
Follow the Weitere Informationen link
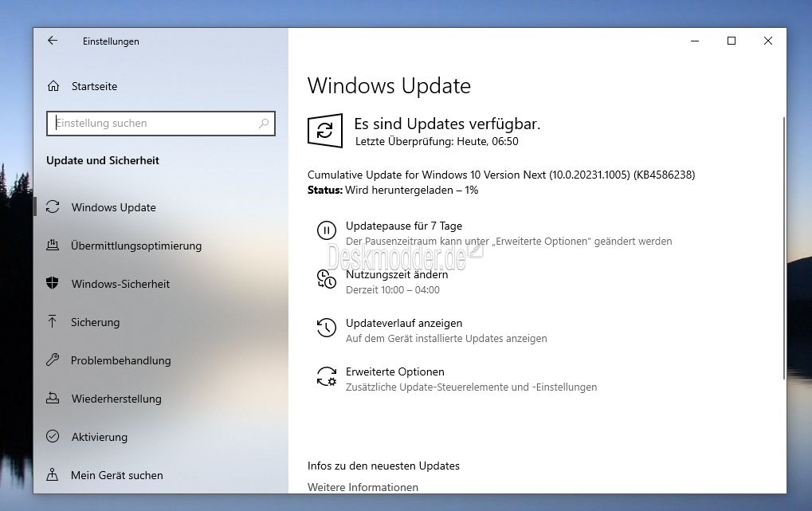click(x=363, y=487)
